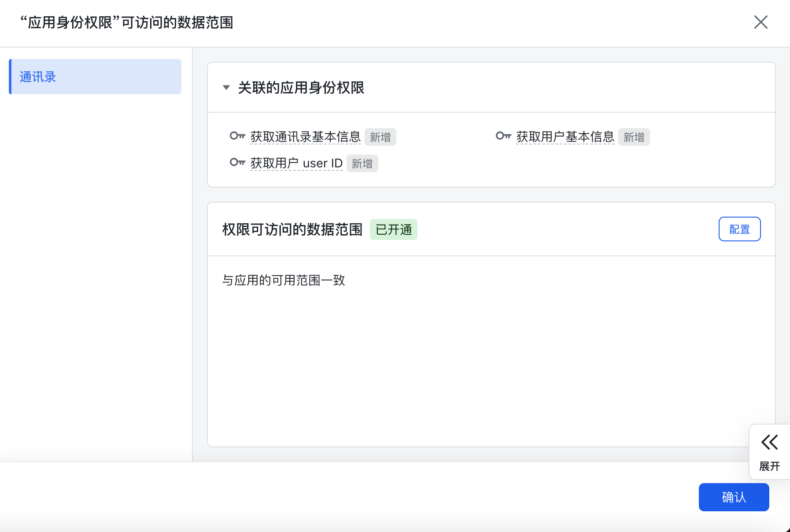790x532 pixels.
Task: Click 新增 tag next to 获取用户 user ID
Action: point(362,164)
